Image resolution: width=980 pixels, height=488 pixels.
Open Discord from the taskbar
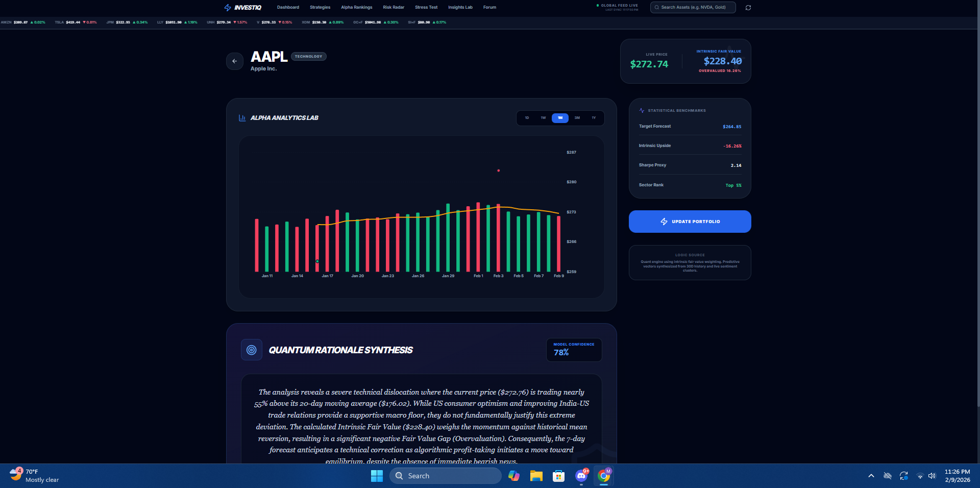581,476
